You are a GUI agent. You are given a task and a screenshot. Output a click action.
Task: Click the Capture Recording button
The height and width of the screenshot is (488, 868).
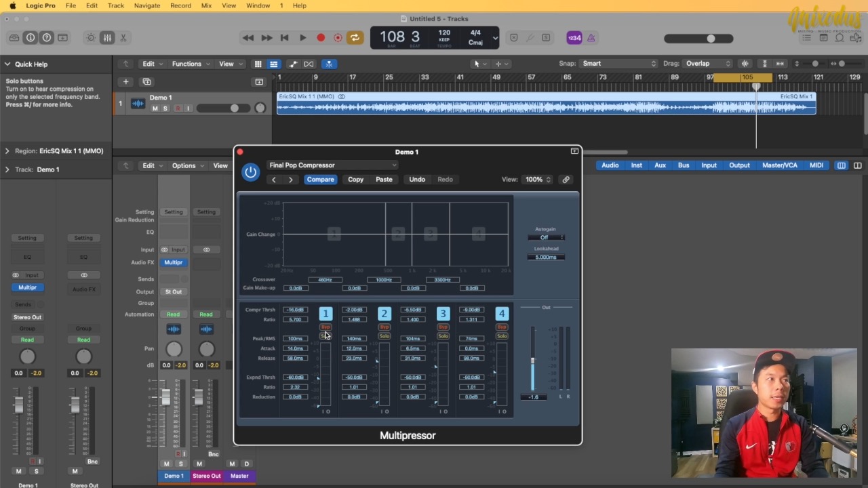pyautogui.click(x=338, y=38)
